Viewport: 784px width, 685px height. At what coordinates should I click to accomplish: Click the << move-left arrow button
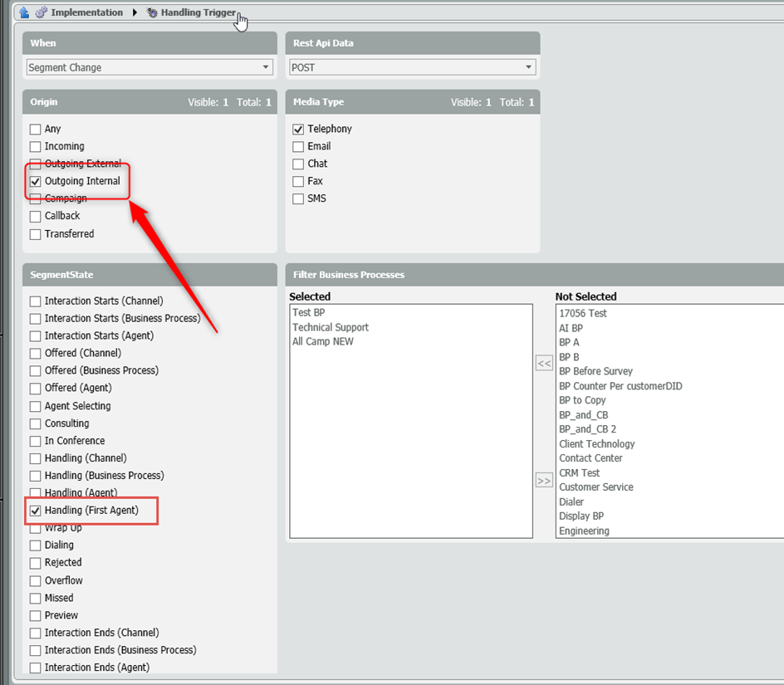point(544,363)
